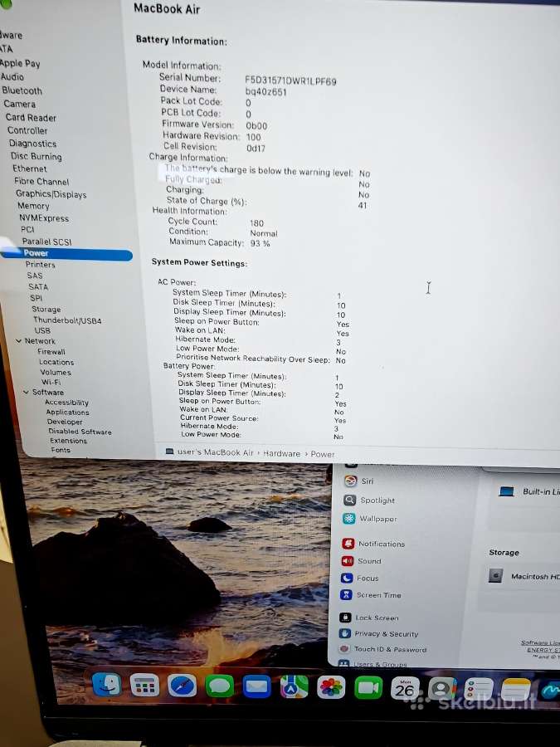
Task: Collapse the Software section chevron
Action: pyautogui.click(x=27, y=392)
